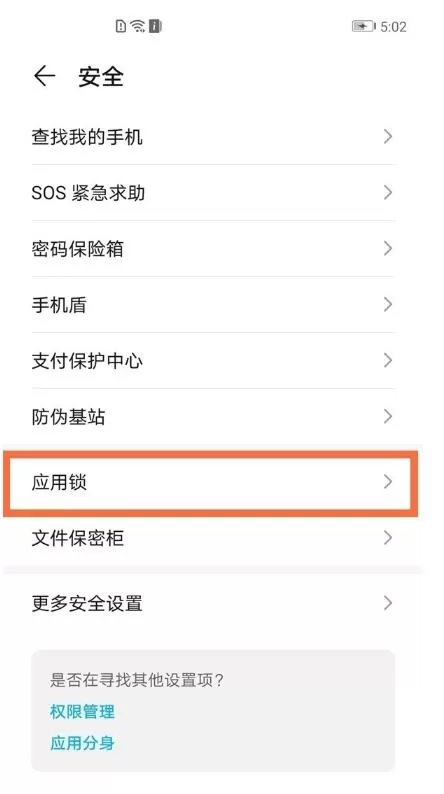Tap the battery icon in status bar

tap(364, 26)
